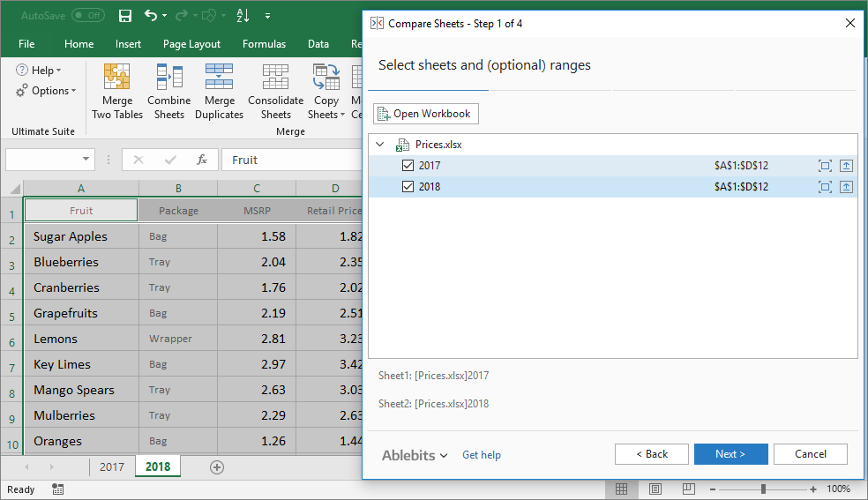Click Cancel entry X in formula bar
This screenshot has width=868, height=500.
(138, 160)
